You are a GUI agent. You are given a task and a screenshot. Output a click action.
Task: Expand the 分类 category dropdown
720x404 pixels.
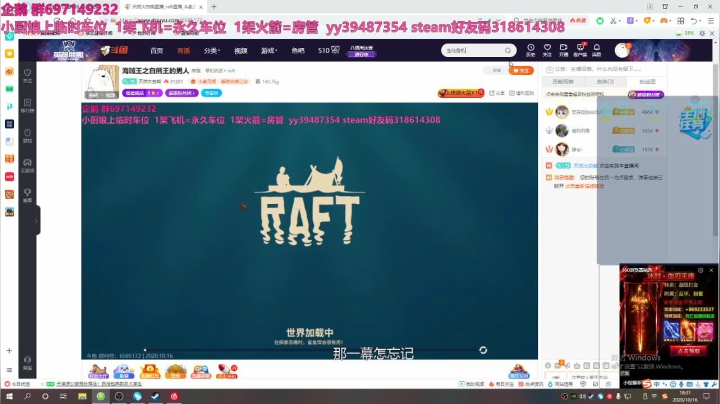(x=212, y=50)
